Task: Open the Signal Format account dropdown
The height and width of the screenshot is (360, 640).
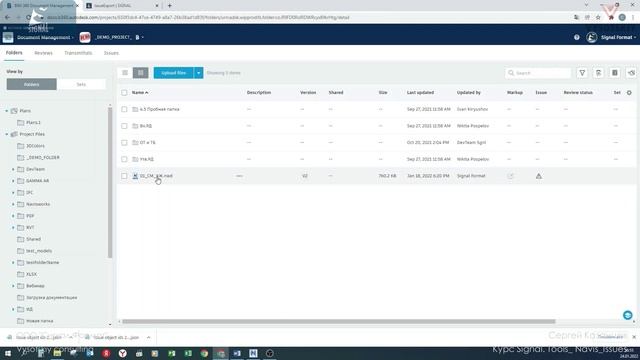Action: point(618,37)
